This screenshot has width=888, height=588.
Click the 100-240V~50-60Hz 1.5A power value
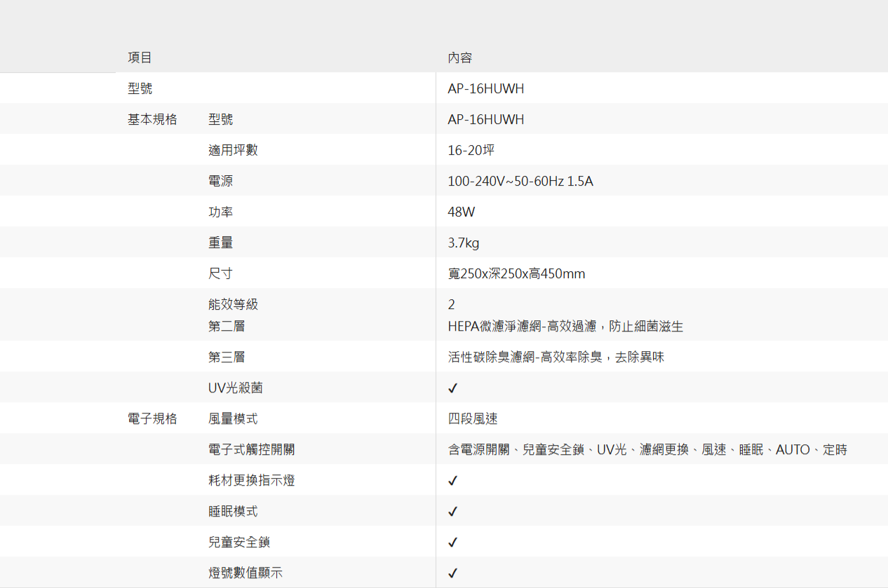tap(520, 182)
